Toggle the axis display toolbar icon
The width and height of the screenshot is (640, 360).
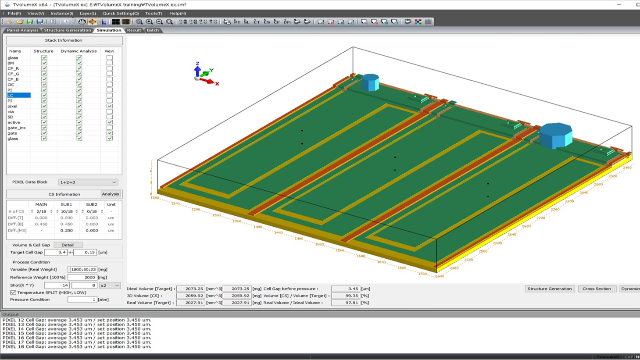(x=104, y=22)
